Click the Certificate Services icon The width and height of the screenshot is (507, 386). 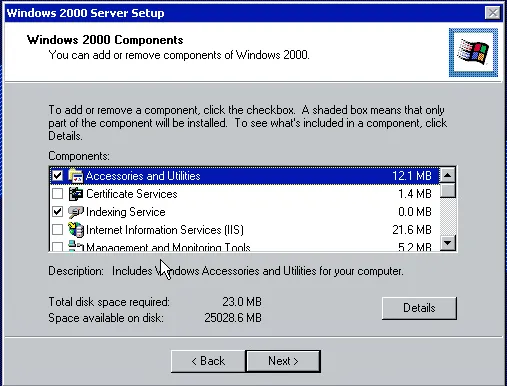(76, 194)
